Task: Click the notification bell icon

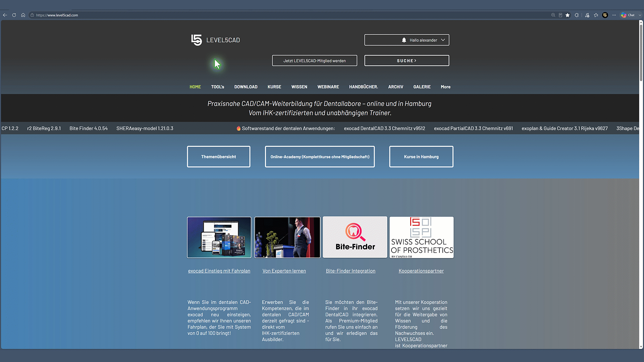Action: pos(404,40)
